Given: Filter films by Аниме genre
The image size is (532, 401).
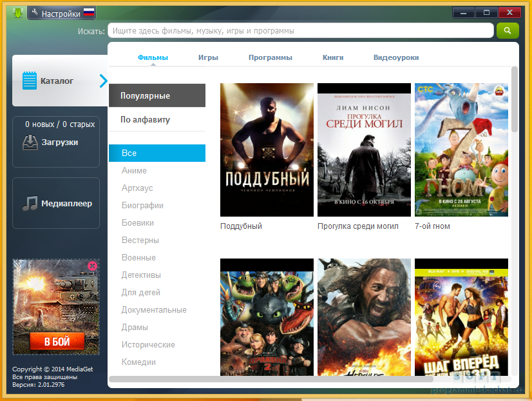Looking at the screenshot, I should (x=134, y=170).
